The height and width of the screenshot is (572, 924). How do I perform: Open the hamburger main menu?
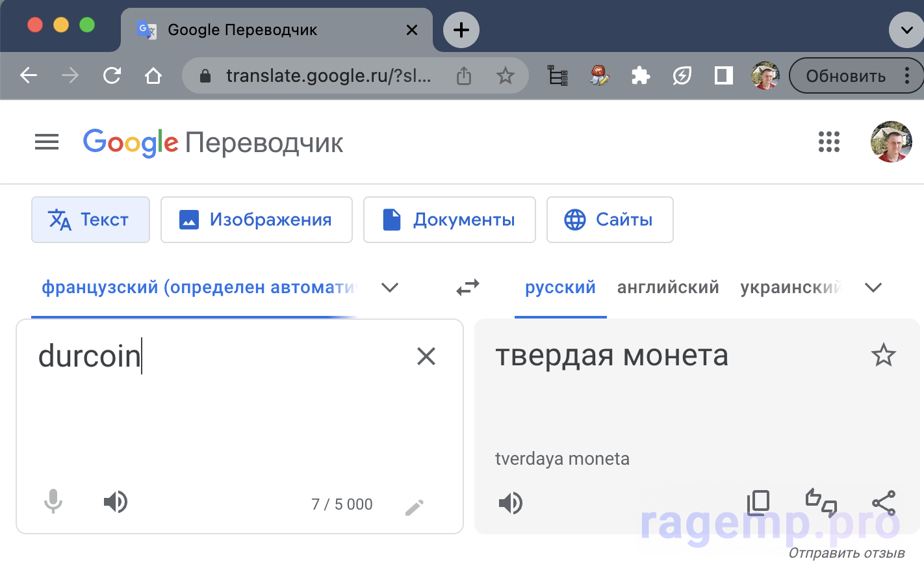(47, 142)
